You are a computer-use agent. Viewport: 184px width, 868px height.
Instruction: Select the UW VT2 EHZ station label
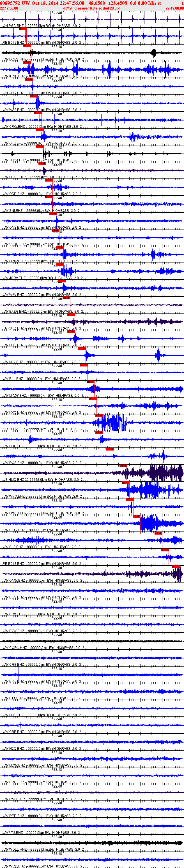click(41, 833)
